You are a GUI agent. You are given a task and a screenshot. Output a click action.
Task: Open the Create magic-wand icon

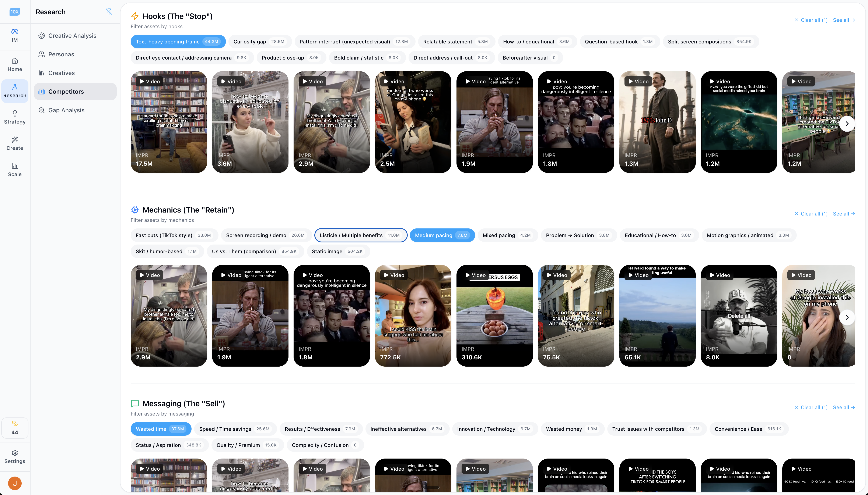[x=15, y=143]
